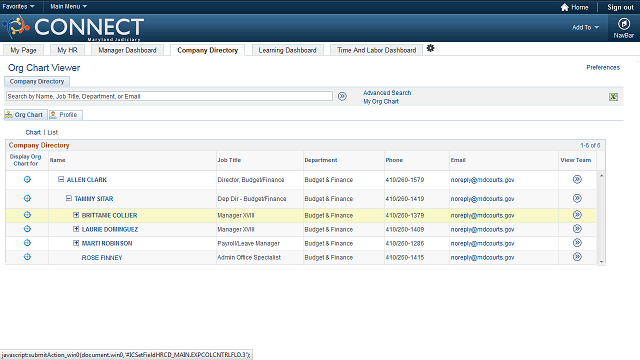Click the Job Title column header
The width and height of the screenshot is (640, 360).
tap(229, 160)
